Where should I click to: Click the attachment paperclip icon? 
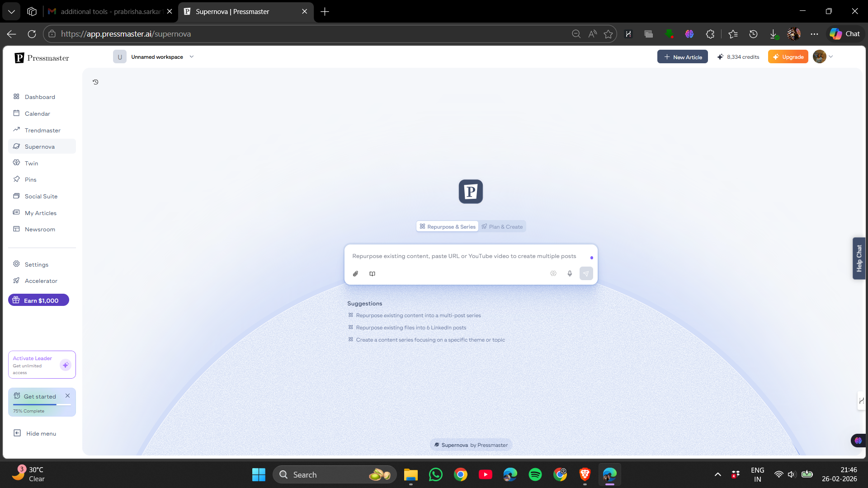tap(356, 274)
